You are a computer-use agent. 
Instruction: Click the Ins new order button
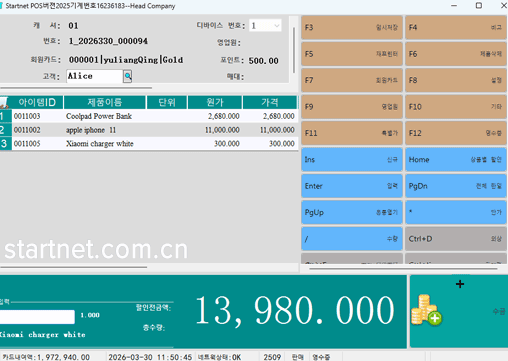(x=352, y=160)
